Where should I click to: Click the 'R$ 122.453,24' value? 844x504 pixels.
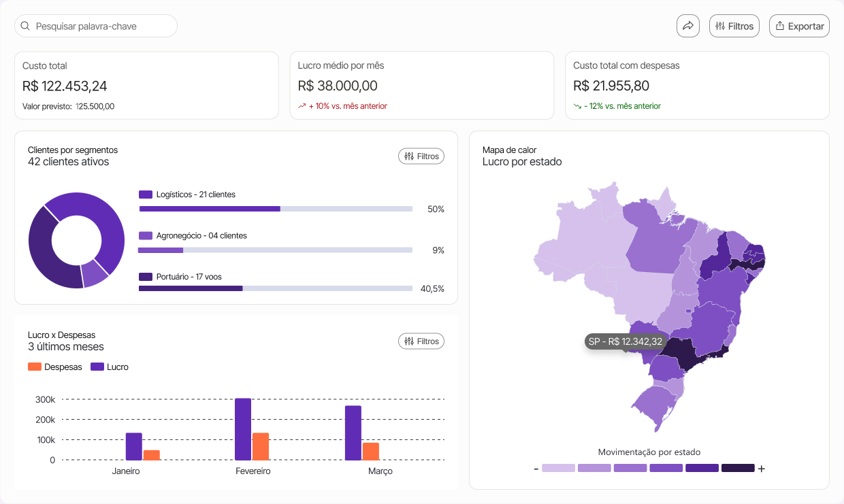(65, 86)
